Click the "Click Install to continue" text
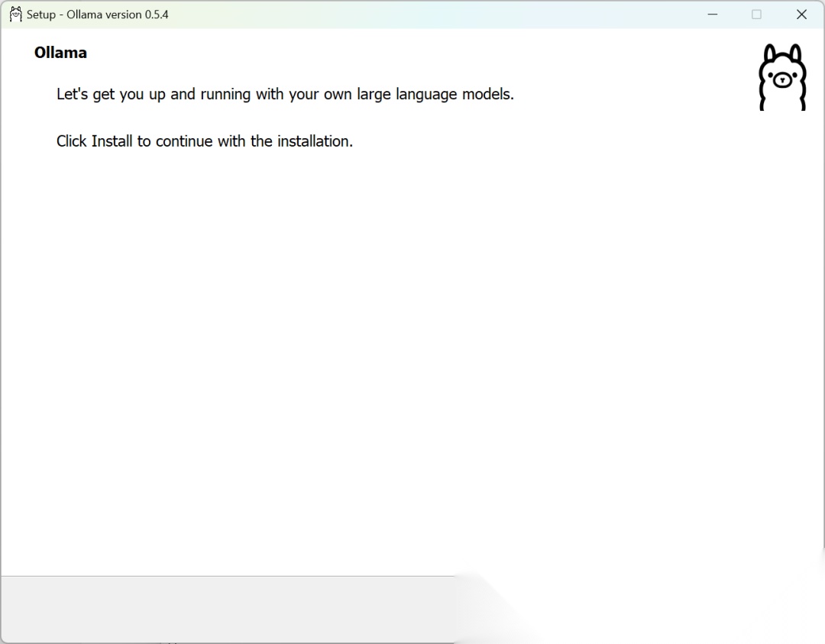Viewport: 825px width, 644px height. 205,141
